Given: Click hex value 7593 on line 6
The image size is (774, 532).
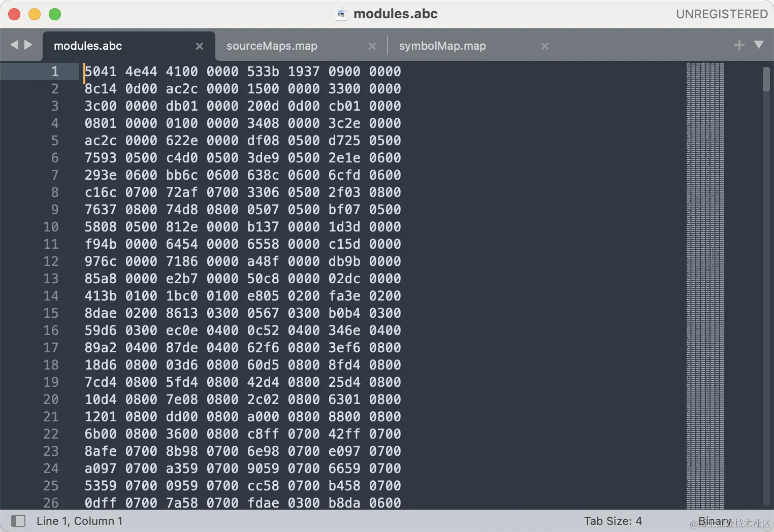Looking at the screenshot, I should tap(101, 158).
